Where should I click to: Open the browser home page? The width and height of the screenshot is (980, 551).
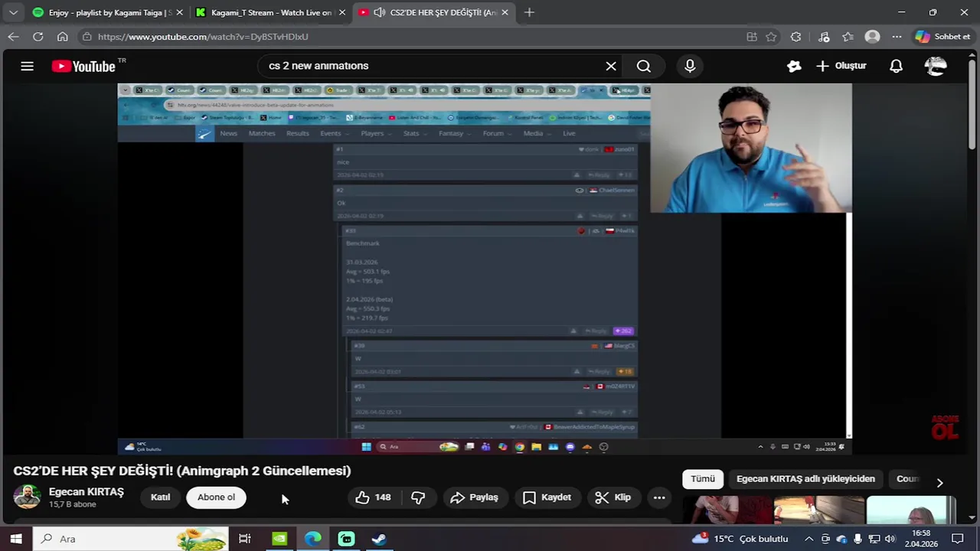click(x=62, y=37)
